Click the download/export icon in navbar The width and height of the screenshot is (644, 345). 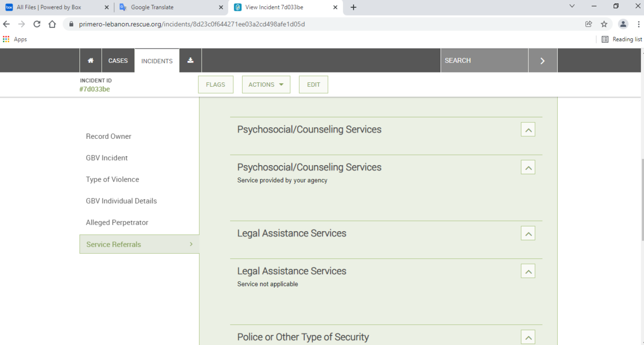tap(190, 60)
